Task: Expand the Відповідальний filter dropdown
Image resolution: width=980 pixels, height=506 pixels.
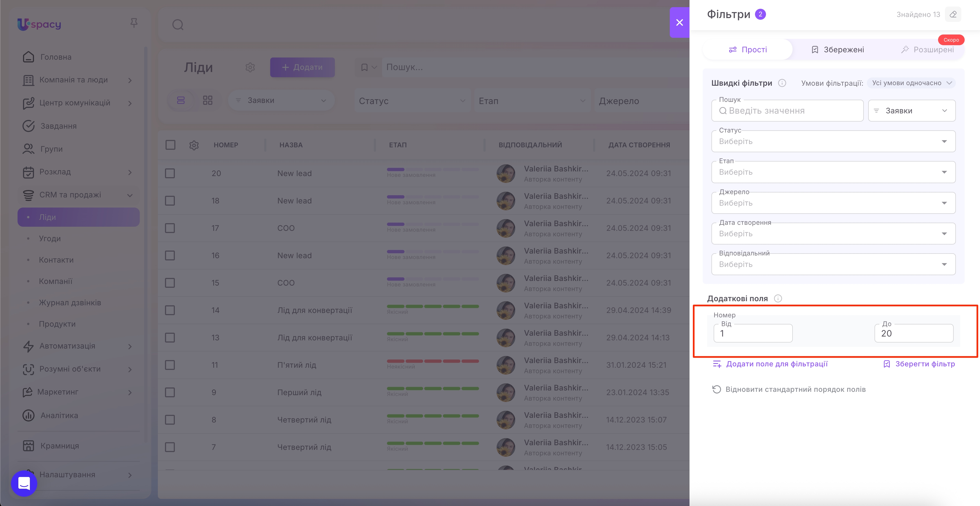Action: [x=833, y=264]
